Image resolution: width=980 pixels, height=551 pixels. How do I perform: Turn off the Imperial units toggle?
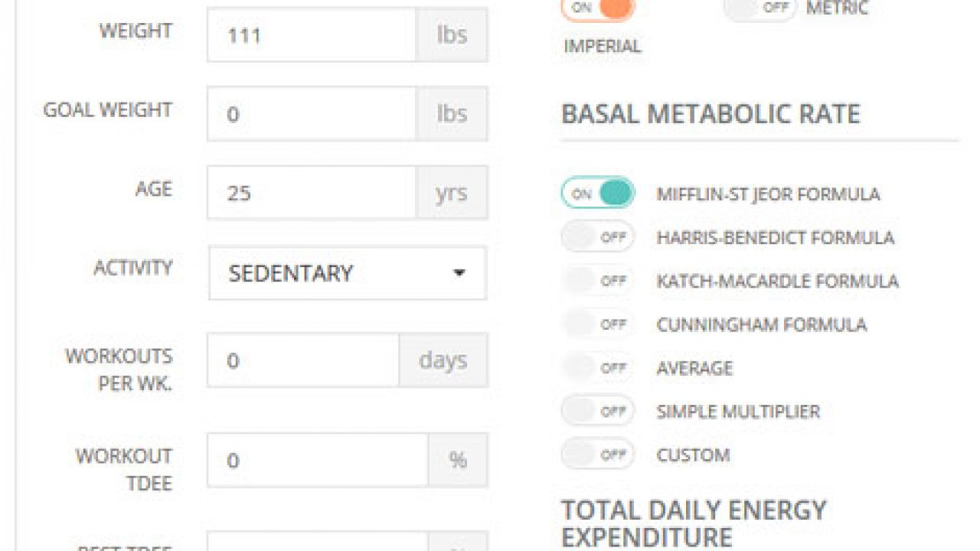(x=598, y=8)
